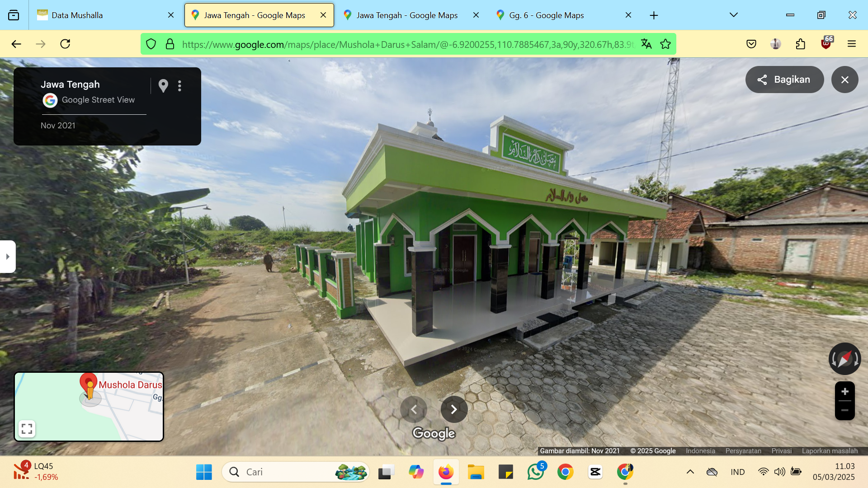This screenshot has height=488, width=868.
Task: Zoom in with the plus button
Action: 844,391
